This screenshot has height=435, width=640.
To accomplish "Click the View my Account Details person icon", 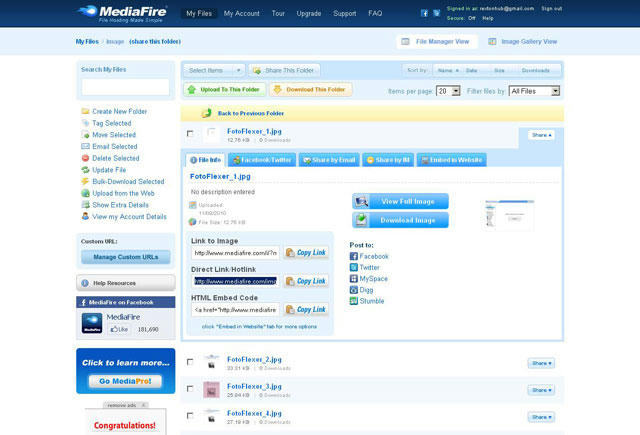I will pos(85,216).
